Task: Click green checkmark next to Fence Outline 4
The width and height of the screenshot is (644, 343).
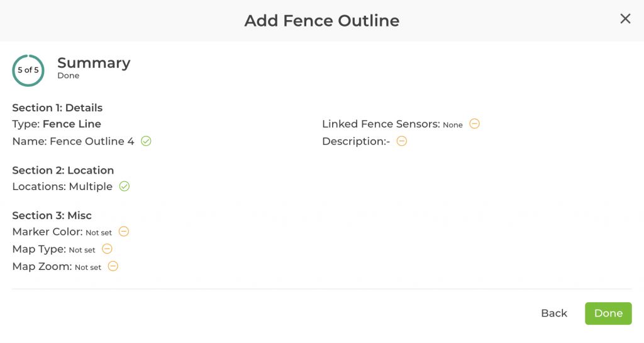Action: coord(146,141)
